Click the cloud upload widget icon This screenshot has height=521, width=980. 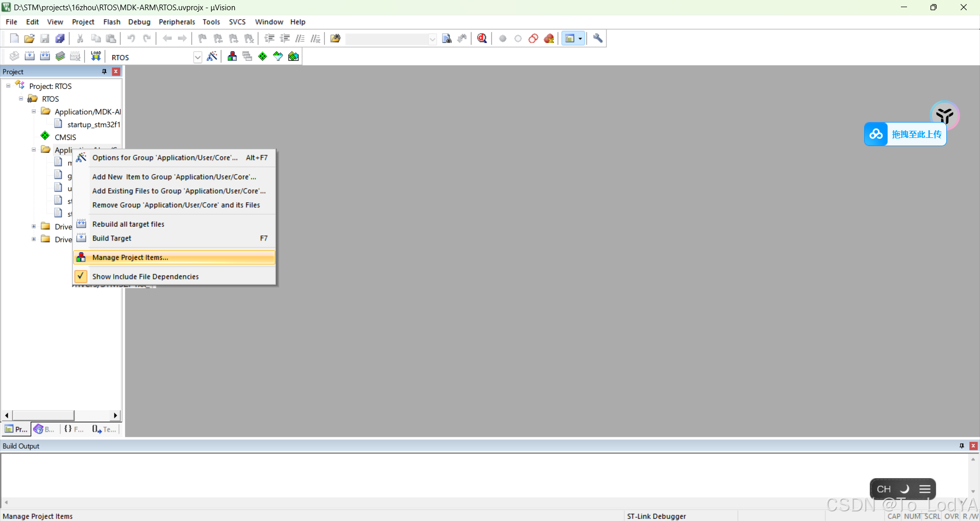pyautogui.click(x=876, y=134)
